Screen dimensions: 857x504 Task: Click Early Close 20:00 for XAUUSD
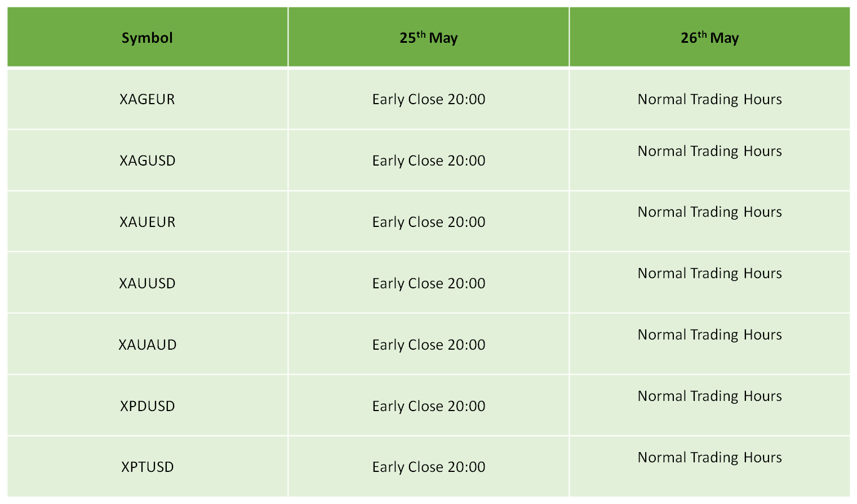[428, 283]
